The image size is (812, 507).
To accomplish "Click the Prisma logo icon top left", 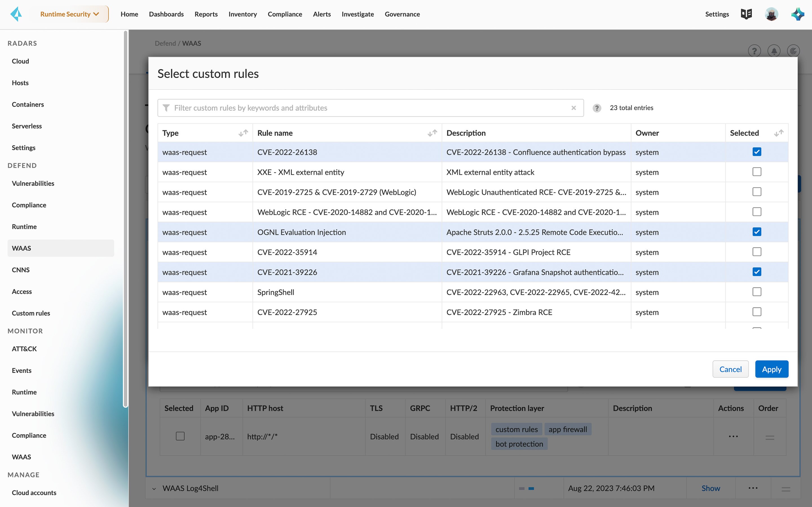I will click(16, 14).
